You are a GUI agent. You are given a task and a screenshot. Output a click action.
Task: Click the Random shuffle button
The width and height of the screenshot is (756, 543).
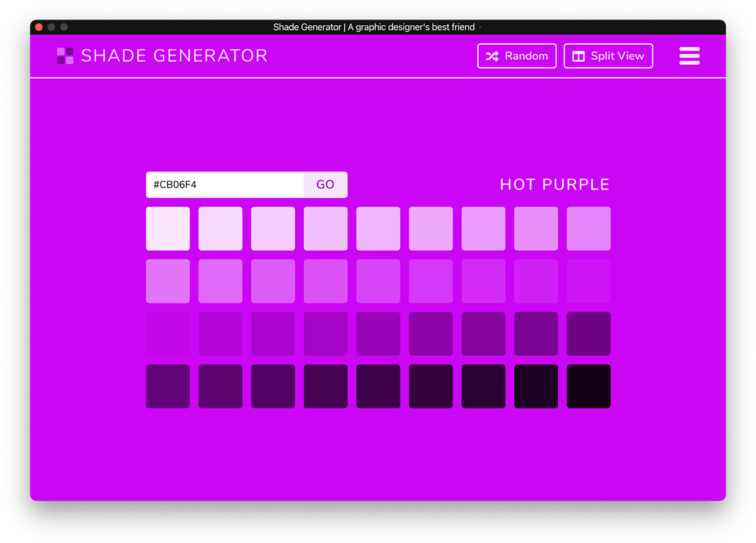coord(517,55)
